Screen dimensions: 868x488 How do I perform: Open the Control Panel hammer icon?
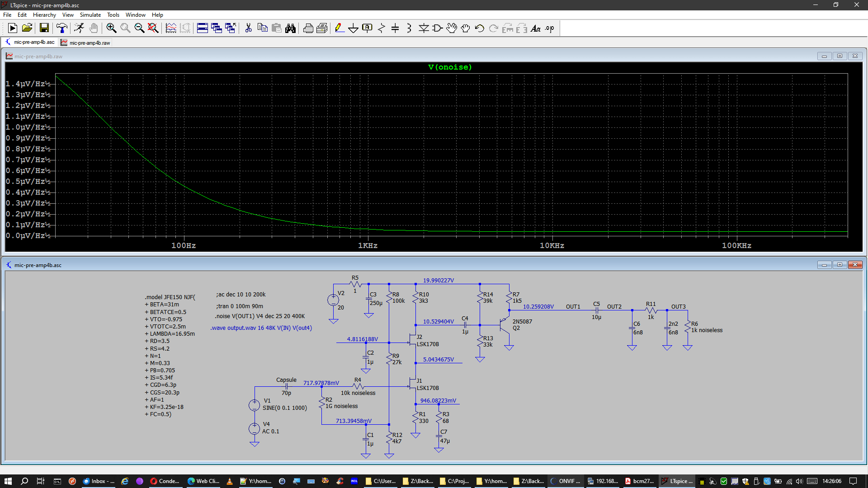(61, 28)
